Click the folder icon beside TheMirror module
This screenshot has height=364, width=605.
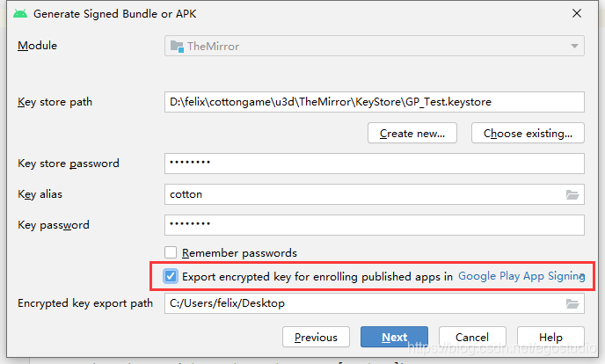(x=176, y=46)
